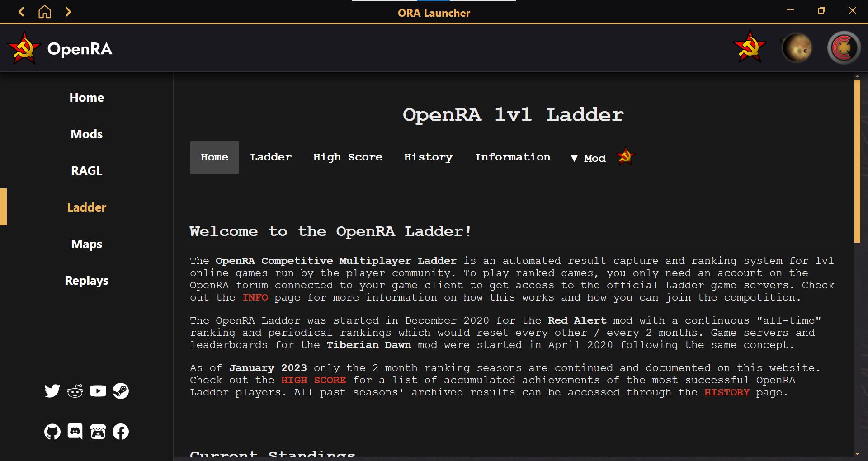Follow the red INFO link
Viewport: 868px width, 461px height.
pyautogui.click(x=255, y=297)
